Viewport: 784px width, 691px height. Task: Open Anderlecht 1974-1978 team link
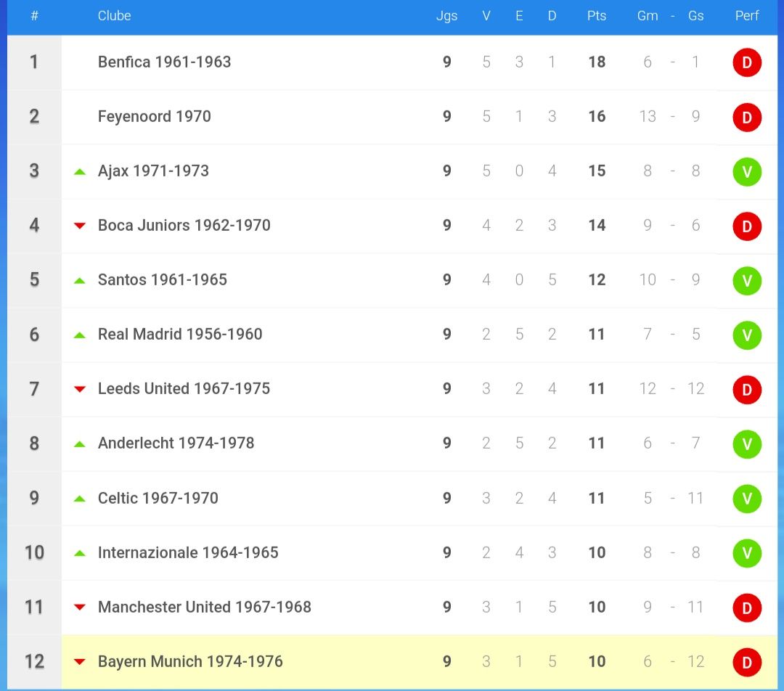[176, 443]
